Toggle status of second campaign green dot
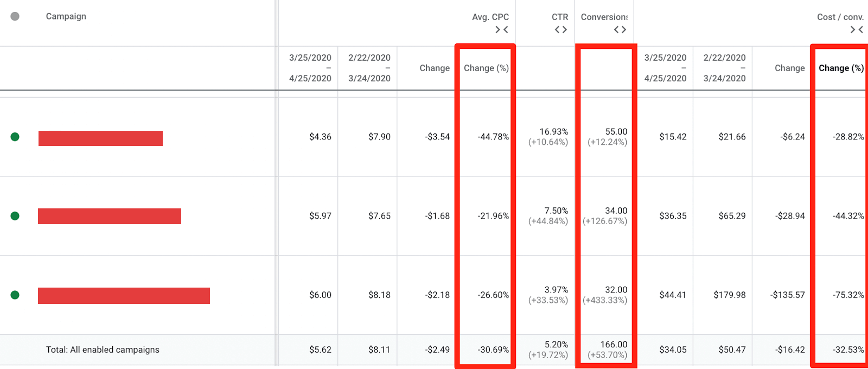This screenshot has width=868, height=369. point(15,216)
